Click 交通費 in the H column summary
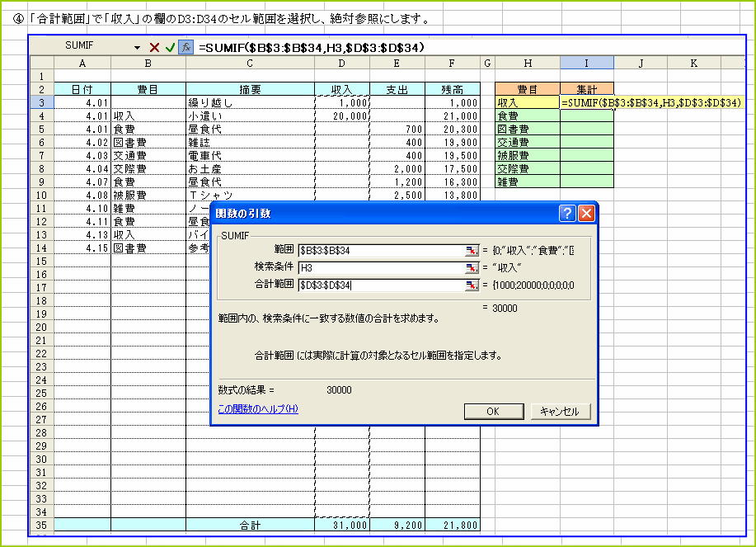Image resolution: width=756 pixels, height=547 pixels. [x=528, y=142]
